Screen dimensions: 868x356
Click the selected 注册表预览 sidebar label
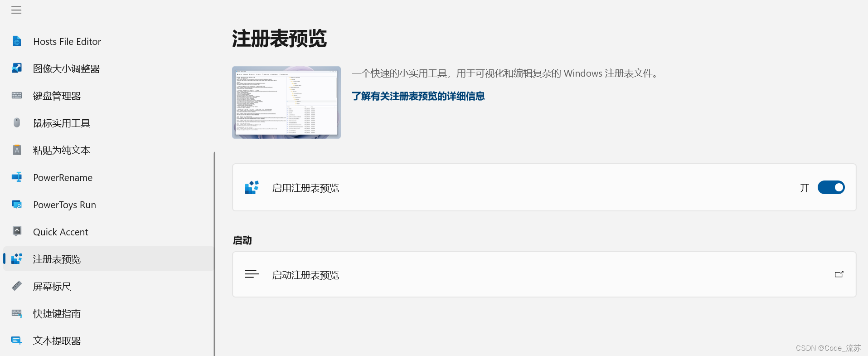pyautogui.click(x=57, y=259)
